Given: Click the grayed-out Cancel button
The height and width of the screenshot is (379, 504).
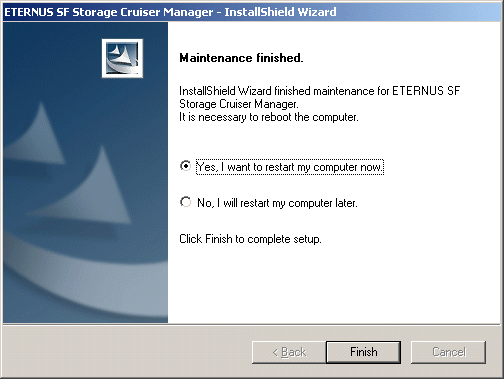Looking at the screenshot, I should [x=448, y=352].
